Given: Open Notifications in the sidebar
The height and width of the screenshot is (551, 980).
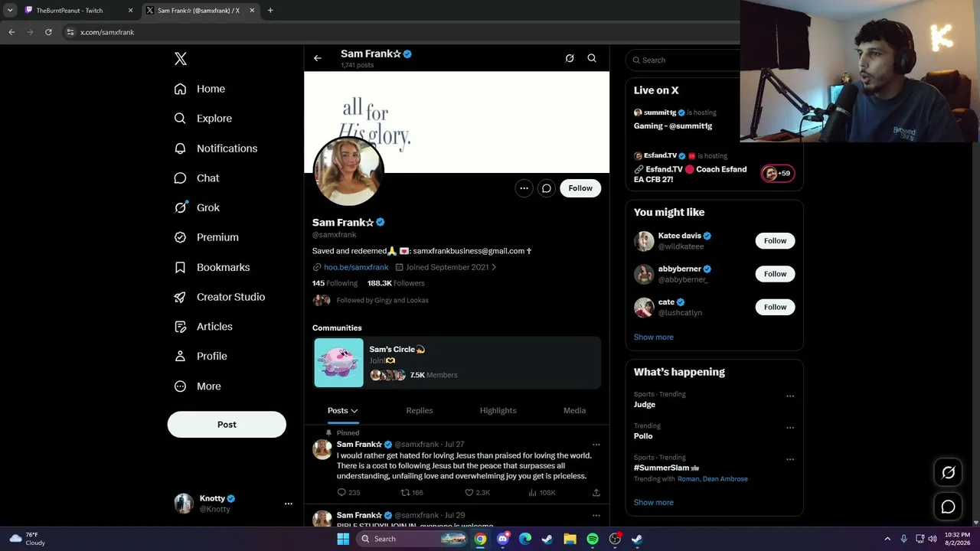Looking at the screenshot, I should pyautogui.click(x=216, y=148).
